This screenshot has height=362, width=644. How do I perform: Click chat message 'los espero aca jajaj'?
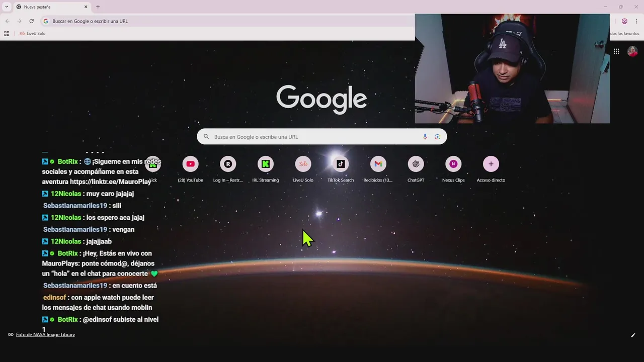[x=115, y=218]
